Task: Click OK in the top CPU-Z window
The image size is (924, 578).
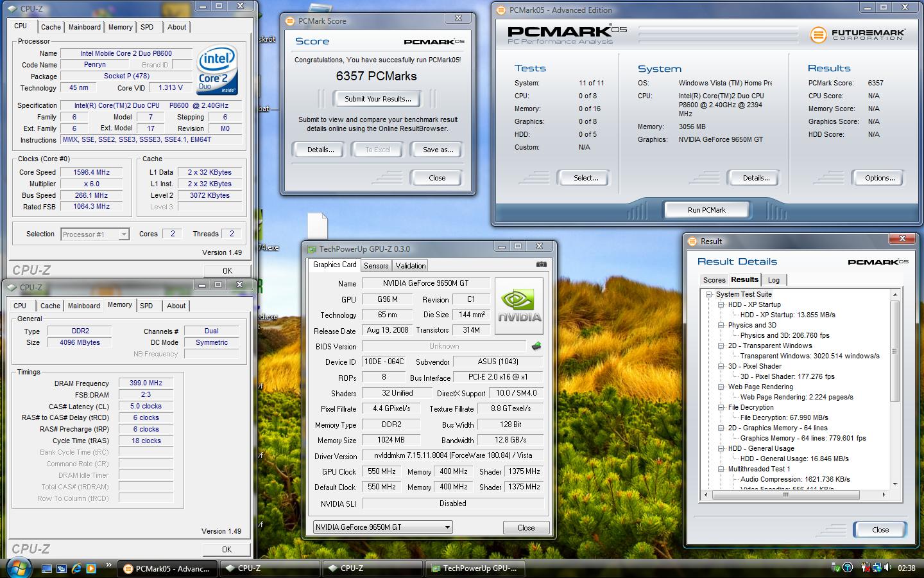Action: (x=227, y=271)
